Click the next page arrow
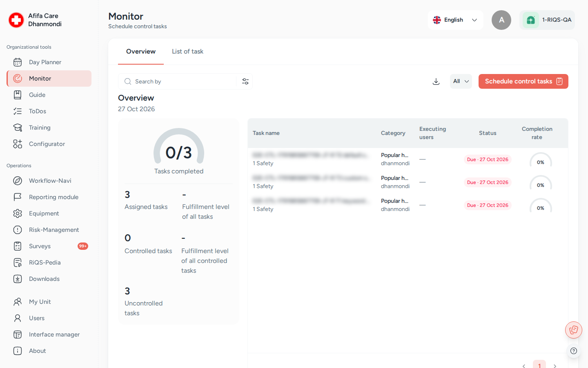This screenshot has width=588, height=368. pyautogui.click(x=555, y=366)
